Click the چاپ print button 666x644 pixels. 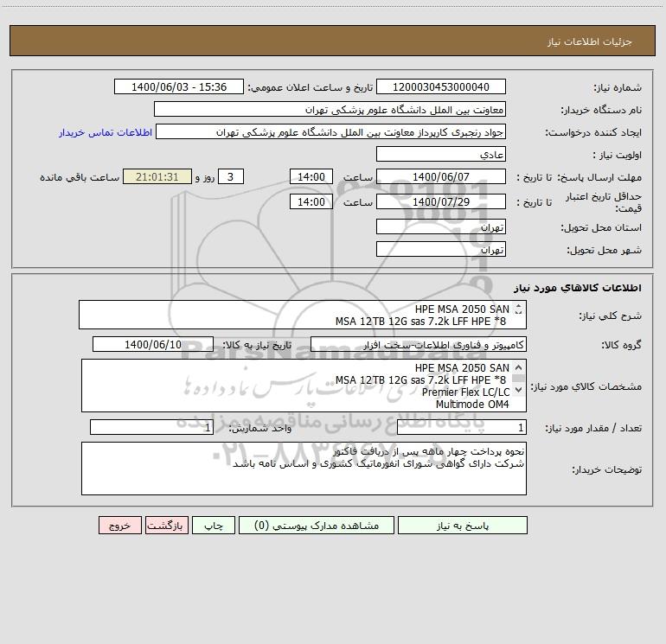(x=214, y=525)
